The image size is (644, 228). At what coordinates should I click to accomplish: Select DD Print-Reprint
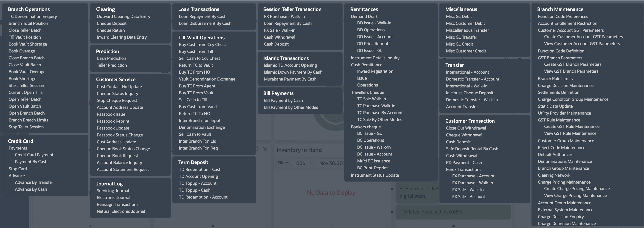pyautogui.click(x=372, y=43)
